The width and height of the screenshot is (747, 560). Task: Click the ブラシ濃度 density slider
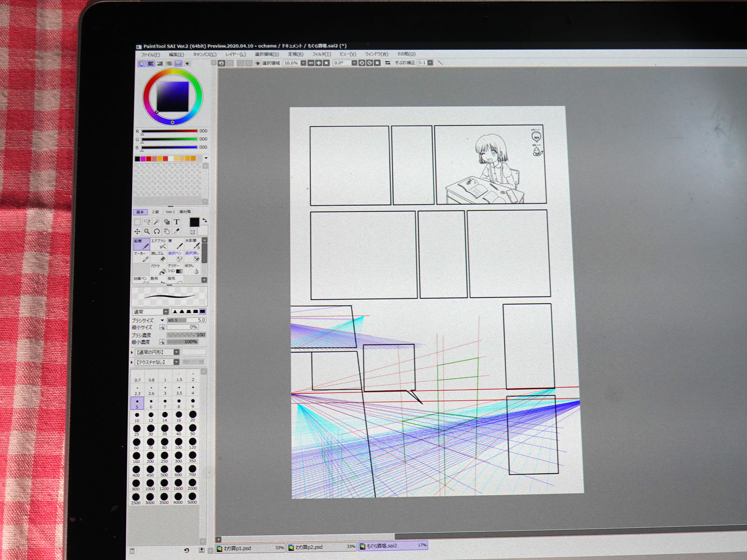(x=186, y=335)
